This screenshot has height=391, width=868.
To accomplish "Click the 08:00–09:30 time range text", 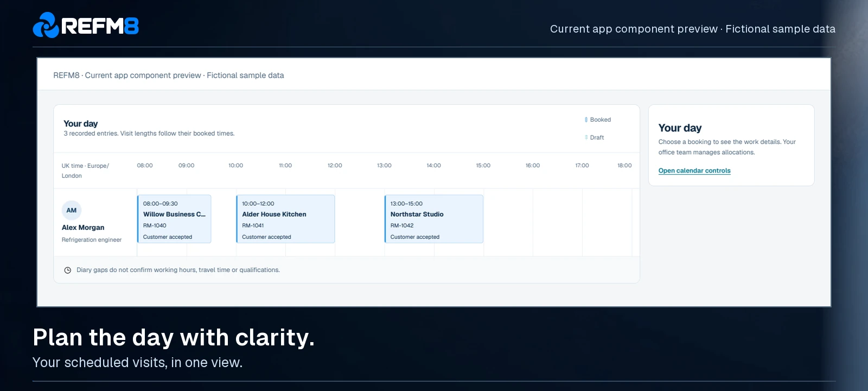I will coord(161,204).
